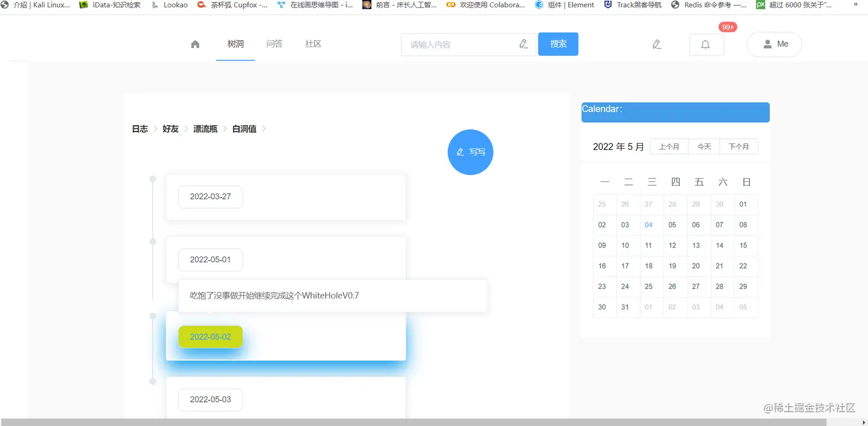The height and width of the screenshot is (426, 868).
Task: Open notifications via the bell icon
Action: (x=706, y=44)
